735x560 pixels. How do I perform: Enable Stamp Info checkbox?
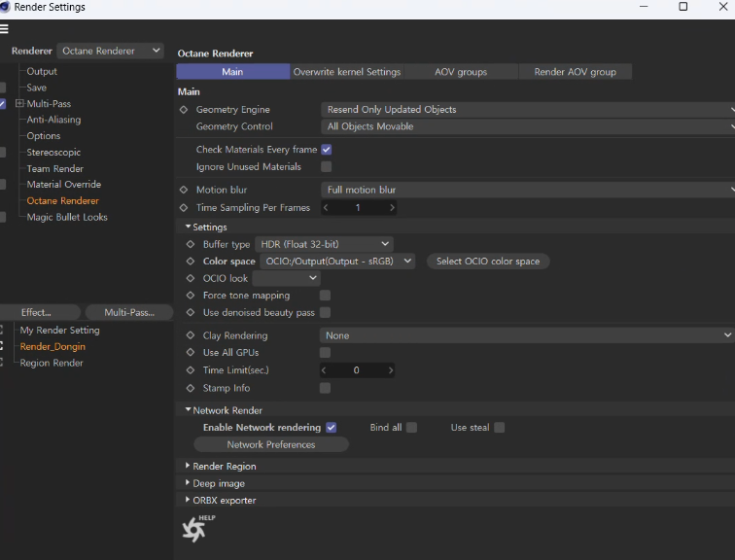[x=325, y=388]
